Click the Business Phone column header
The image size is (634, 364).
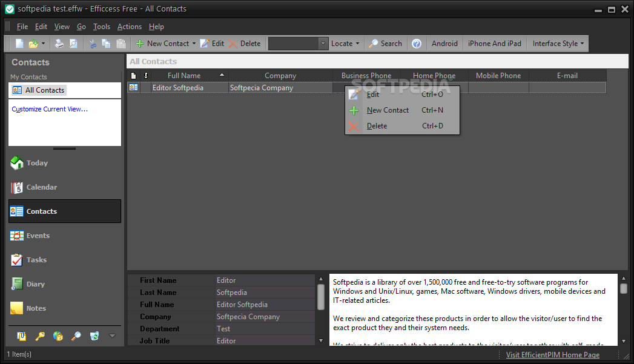click(366, 76)
